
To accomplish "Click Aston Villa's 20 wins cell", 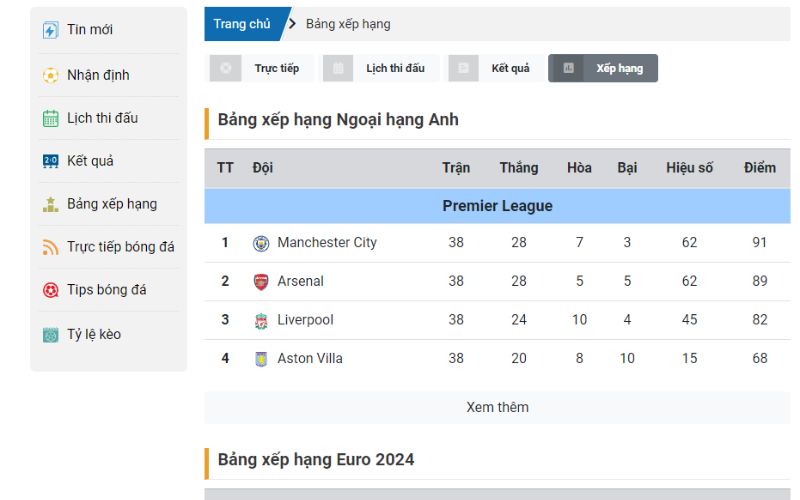I will (x=519, y=359).
